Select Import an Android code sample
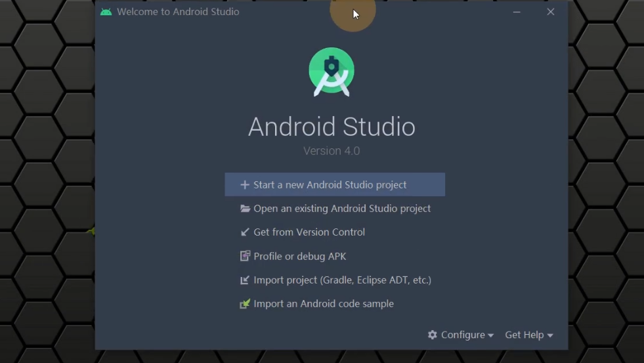Screen dimensions: 644x363 [335, 304]
